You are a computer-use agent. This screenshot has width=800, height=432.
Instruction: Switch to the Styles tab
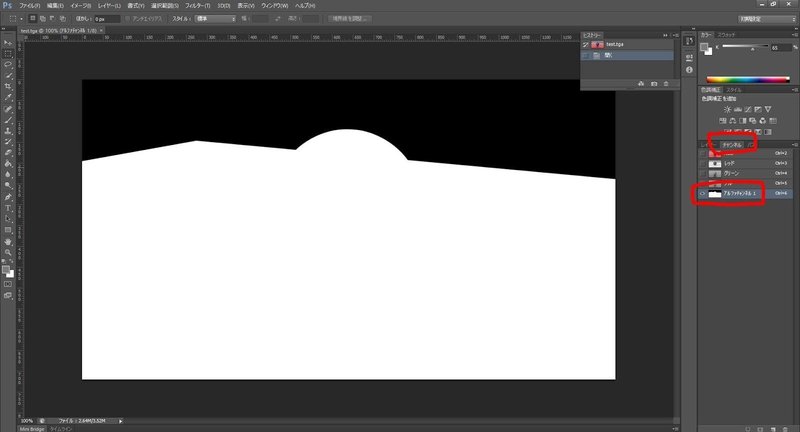tap(733, 90)
